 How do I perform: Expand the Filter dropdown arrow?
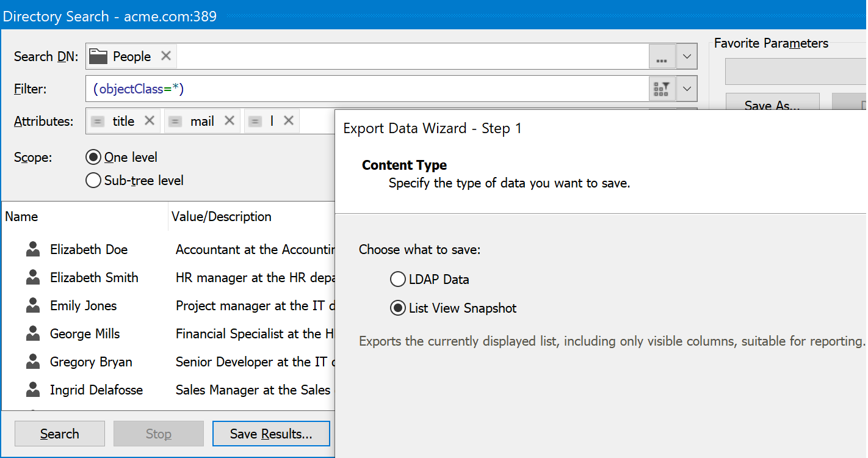coord(687,89)
